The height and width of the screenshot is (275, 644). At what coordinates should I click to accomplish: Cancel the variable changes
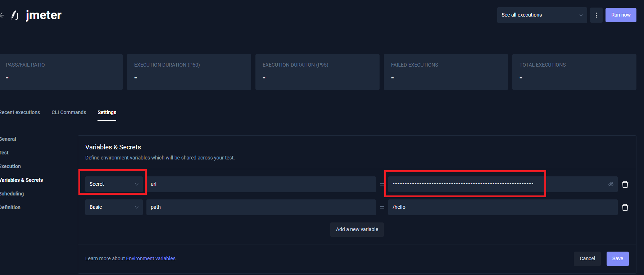587,258
